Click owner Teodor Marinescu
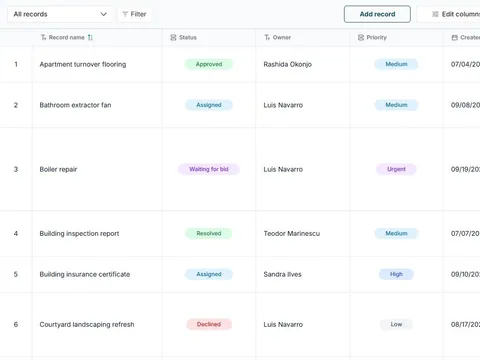480x360 pixels. pyautogui.click(x=292, y=233)
